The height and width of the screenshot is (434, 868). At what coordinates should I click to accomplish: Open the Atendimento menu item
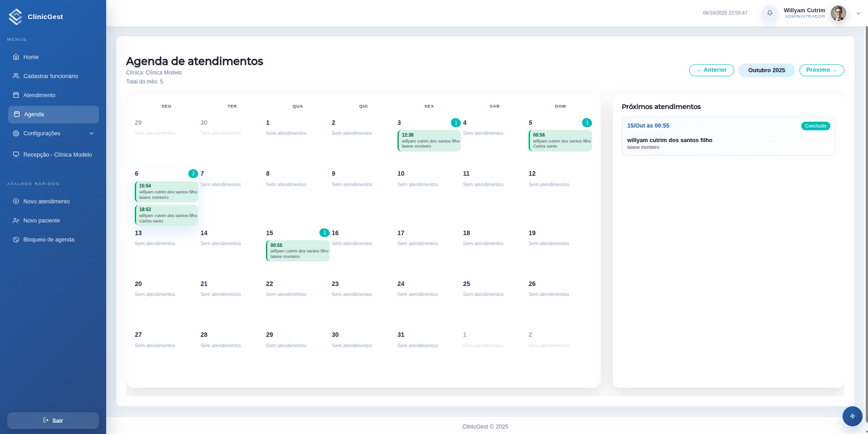(x=39, y=95)
